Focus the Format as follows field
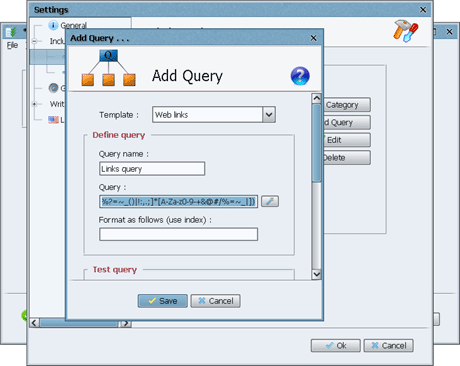 pos(178,234)
